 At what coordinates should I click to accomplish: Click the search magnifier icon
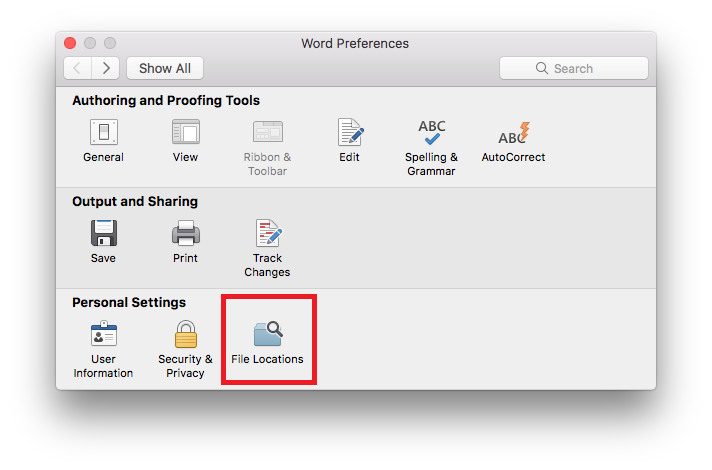point(541,68)
